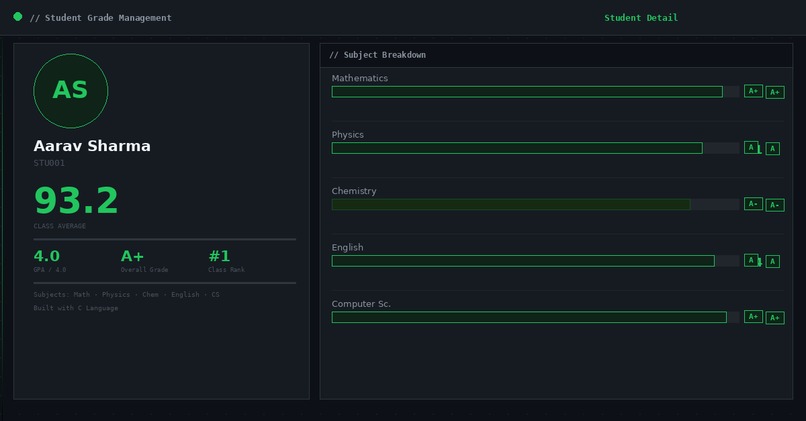Click the '// Subject Breakdown' panel header
The height and width of the screenshot is (421, 806).
[556, 55]
